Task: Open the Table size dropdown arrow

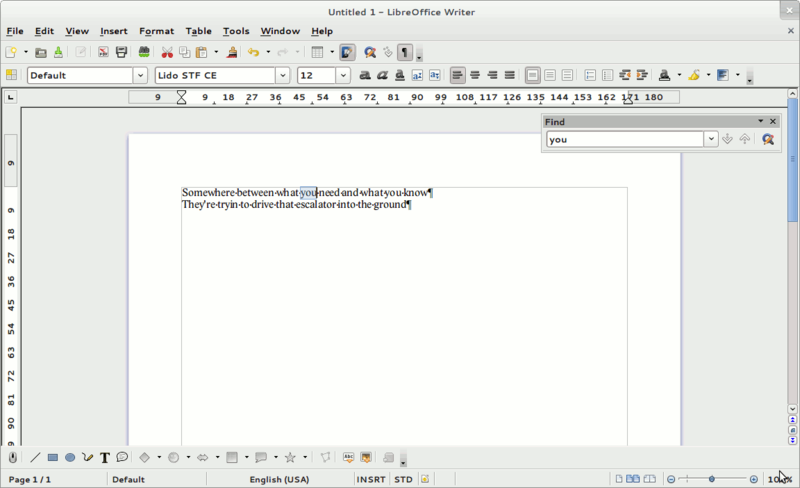Action: click(332, 52)
